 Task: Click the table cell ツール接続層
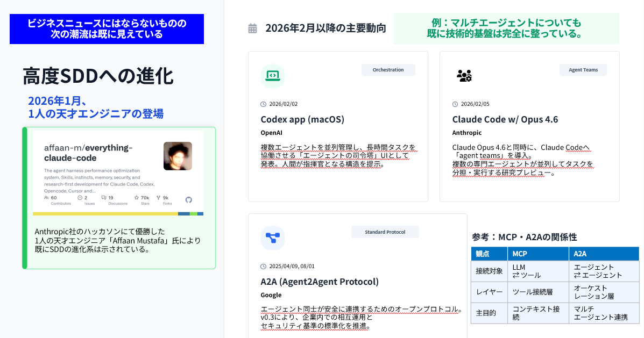pos(538,292)
